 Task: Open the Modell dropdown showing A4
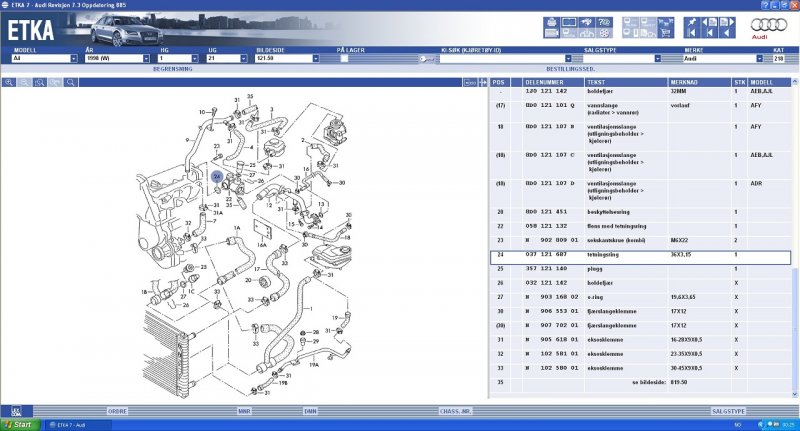74,58
